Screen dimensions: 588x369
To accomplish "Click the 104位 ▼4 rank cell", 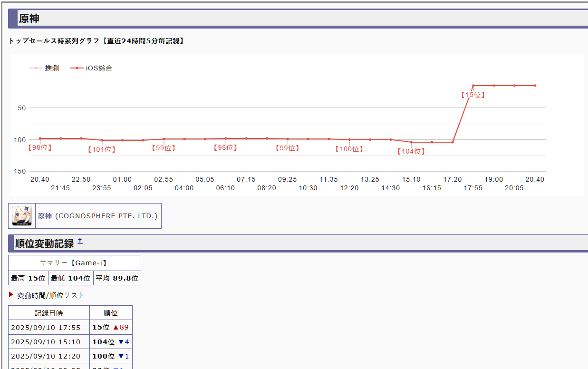I will click(111, 341).
